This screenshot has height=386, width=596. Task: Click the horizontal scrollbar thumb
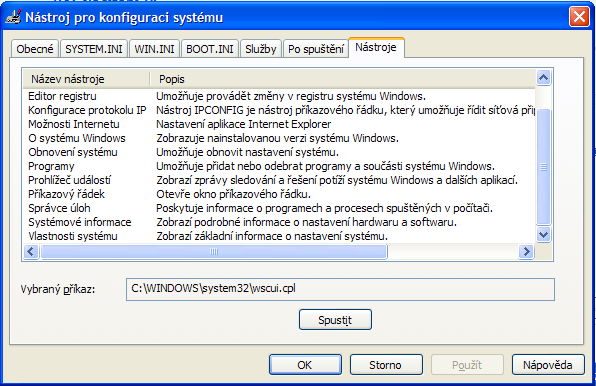[x=214, y=252]
